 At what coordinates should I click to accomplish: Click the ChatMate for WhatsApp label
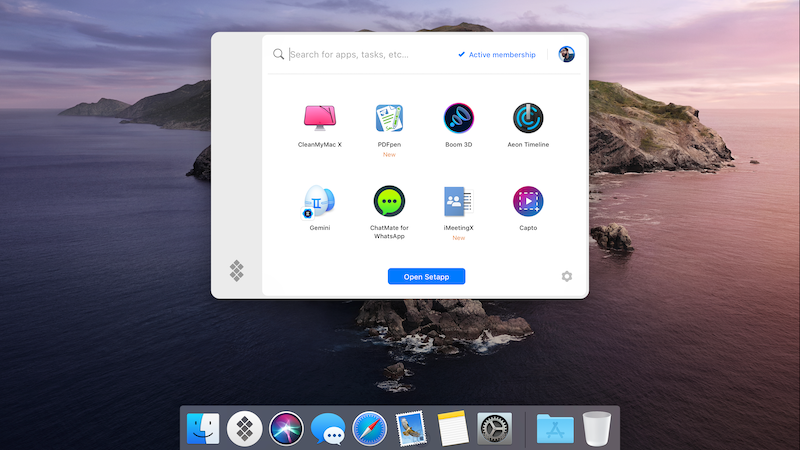point(389,232)
